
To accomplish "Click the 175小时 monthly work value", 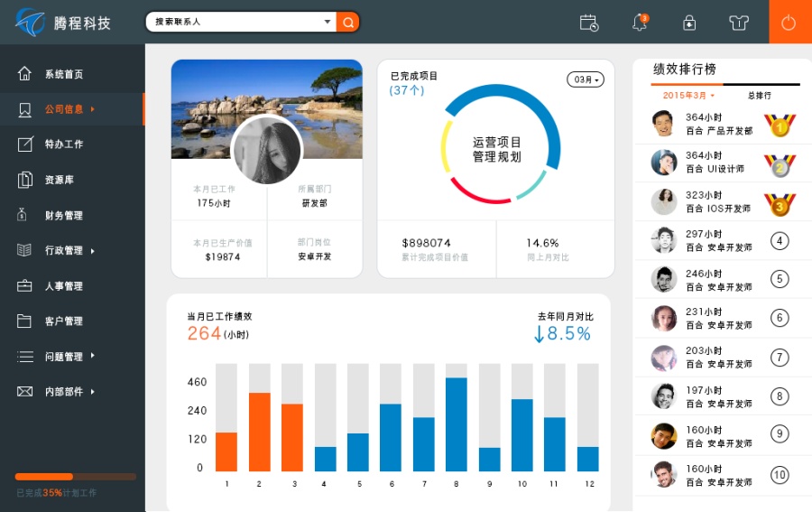I will pos(213,203).
